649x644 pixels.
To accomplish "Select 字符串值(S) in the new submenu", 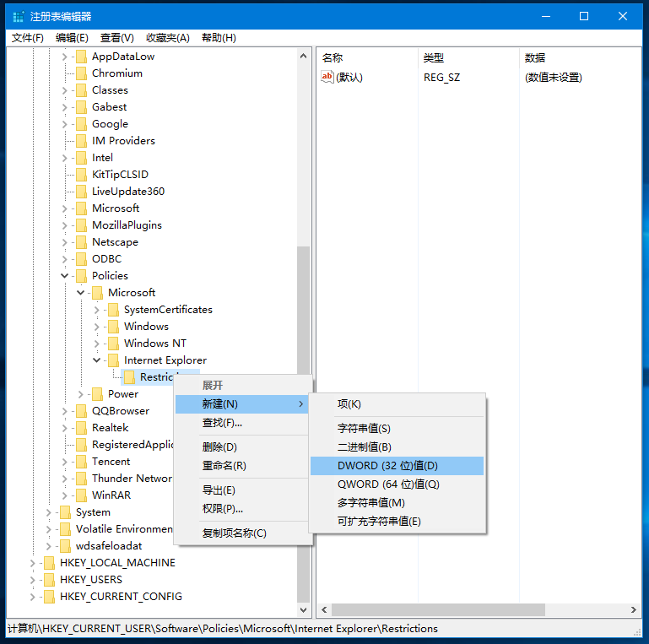I will [x=364, y=429].
